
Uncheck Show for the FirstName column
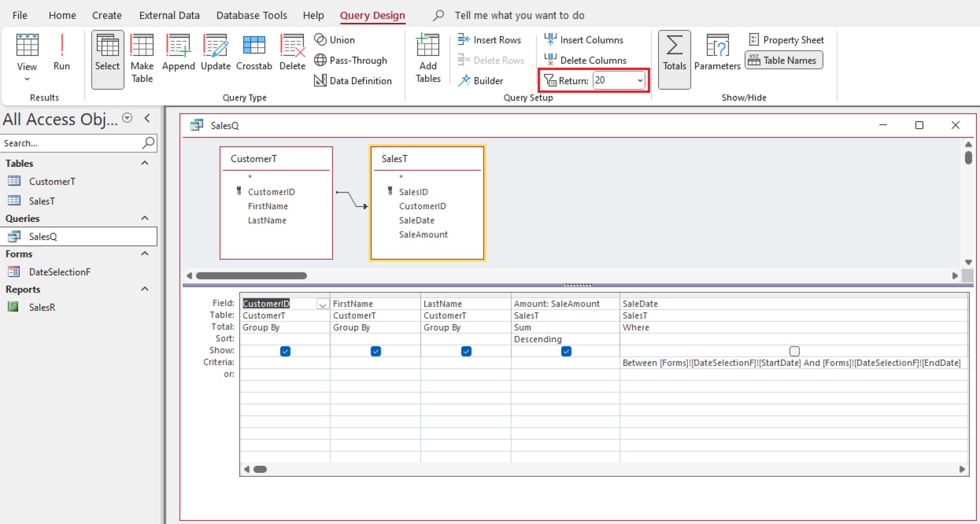(375, 351)
